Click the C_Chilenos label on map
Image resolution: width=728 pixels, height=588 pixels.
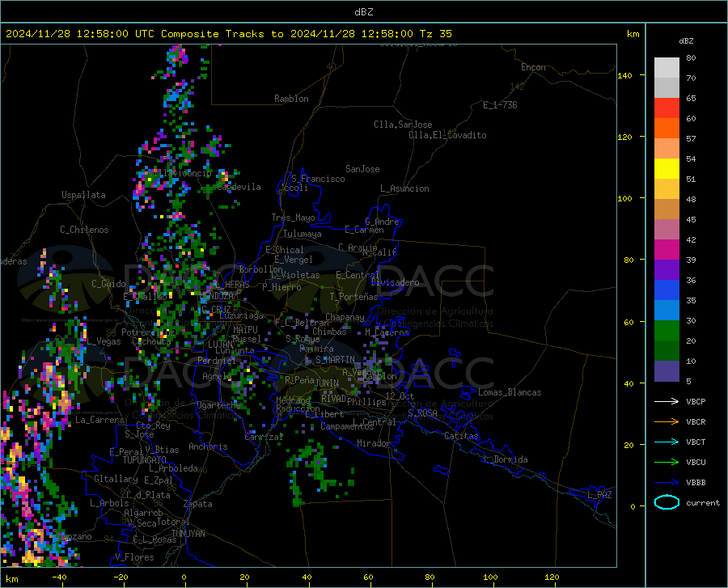click(84, 230)
